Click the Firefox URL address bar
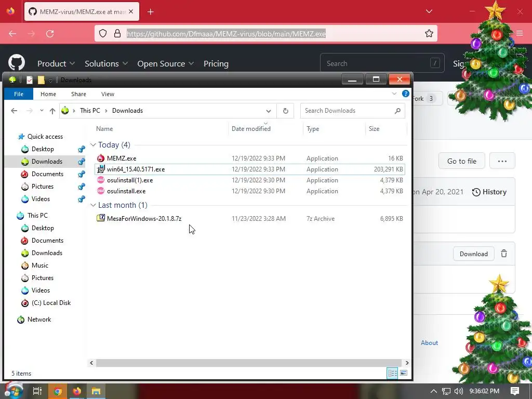This screenshot has width=532, height=399. pos(266,33)
